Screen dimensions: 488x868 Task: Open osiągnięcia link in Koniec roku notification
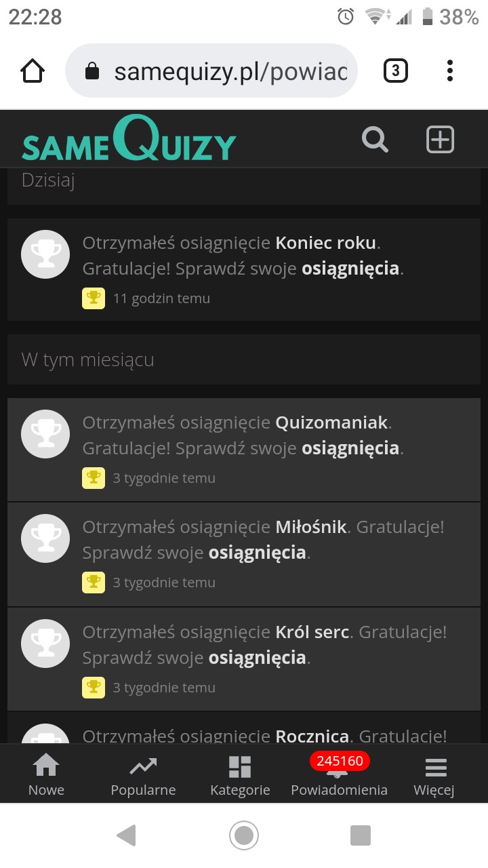[350, 269]
